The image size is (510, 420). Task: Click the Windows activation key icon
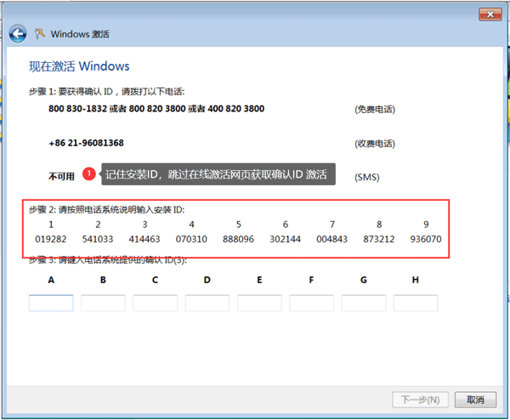click(40, 34)
